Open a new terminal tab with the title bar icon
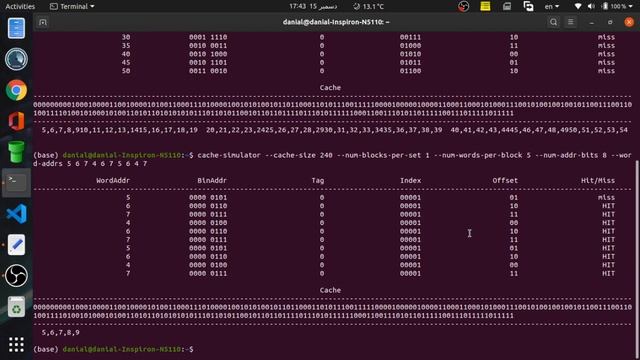Image resolution: width=640 pixels, height=360 pixels. point(42,22)
